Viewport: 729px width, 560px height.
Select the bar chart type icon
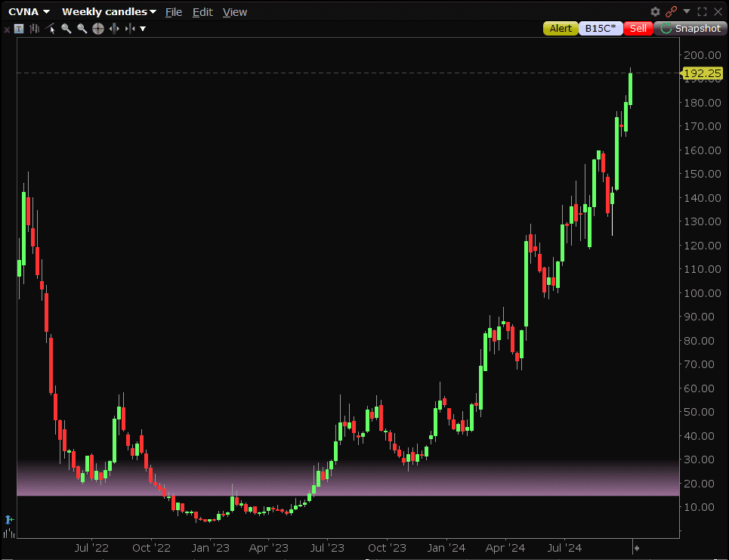35,29
